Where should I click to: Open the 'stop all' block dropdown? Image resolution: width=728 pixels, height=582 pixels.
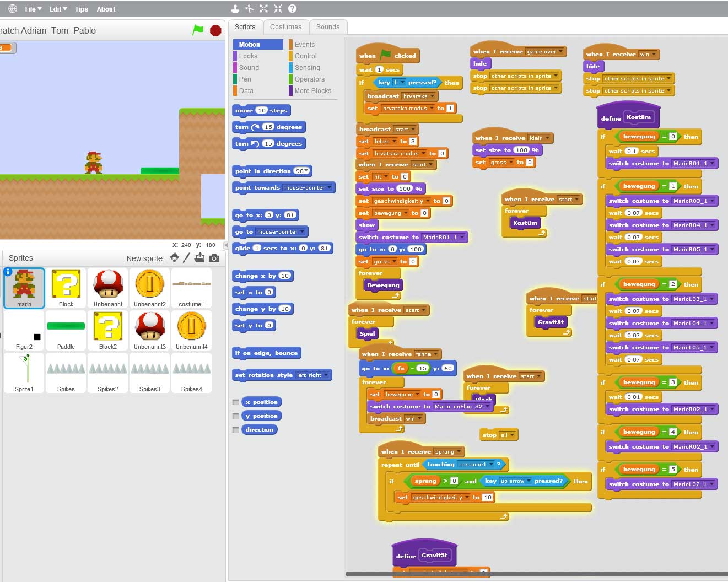tap(512, 435)
